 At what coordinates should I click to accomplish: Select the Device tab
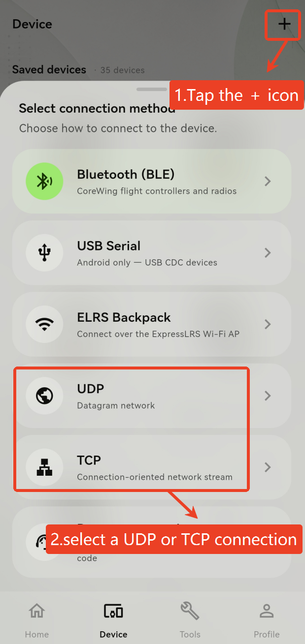point(113,620)
